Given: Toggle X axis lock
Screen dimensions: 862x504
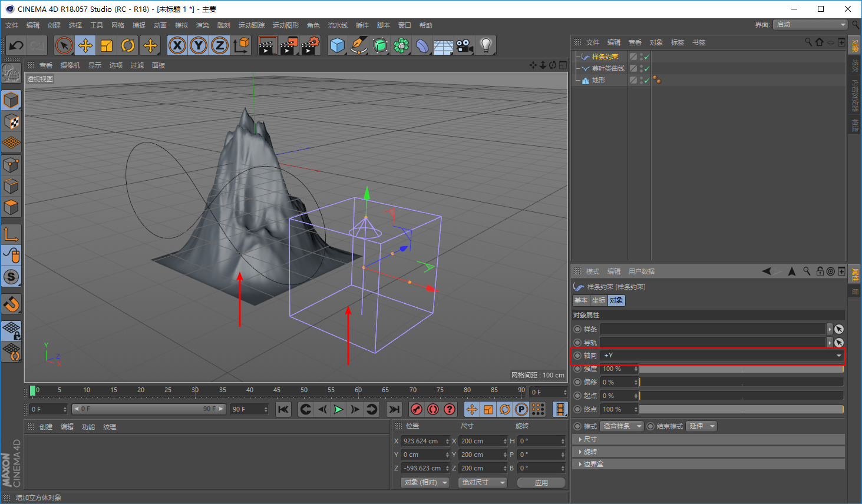Looking at the screenshot, I should 177,45.
